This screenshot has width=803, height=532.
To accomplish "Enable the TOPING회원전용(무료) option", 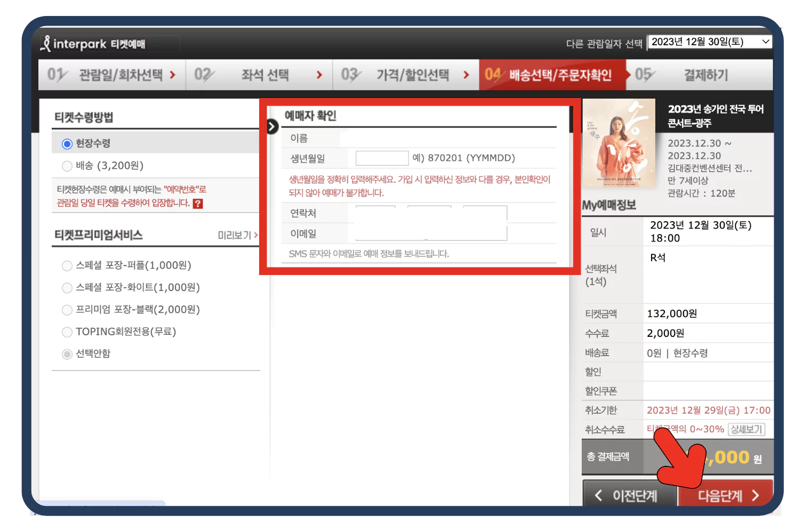I will [67, 332].
